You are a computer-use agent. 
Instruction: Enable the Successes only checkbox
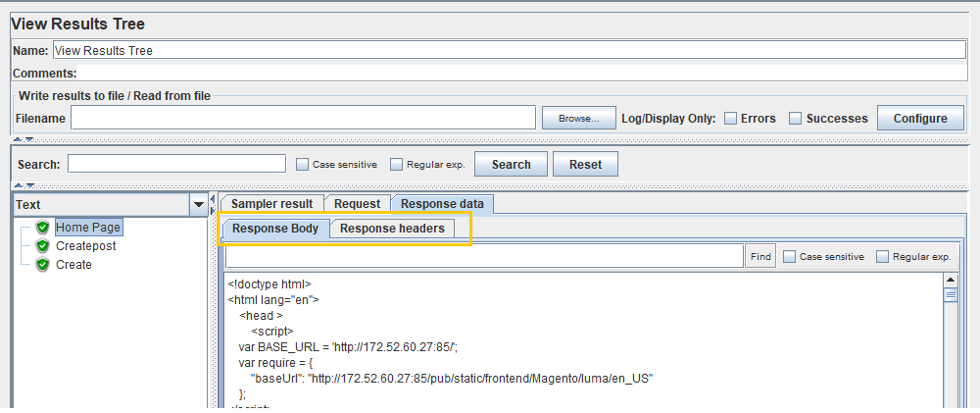point(795,119)
